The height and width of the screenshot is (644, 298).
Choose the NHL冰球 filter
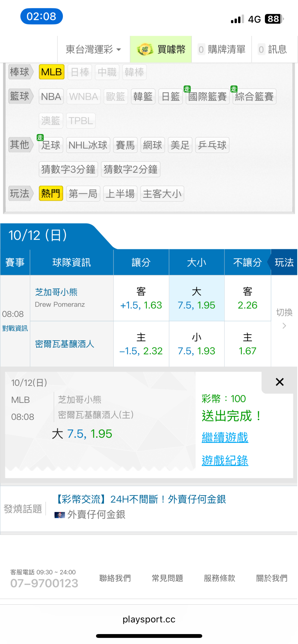pos(88,145)
